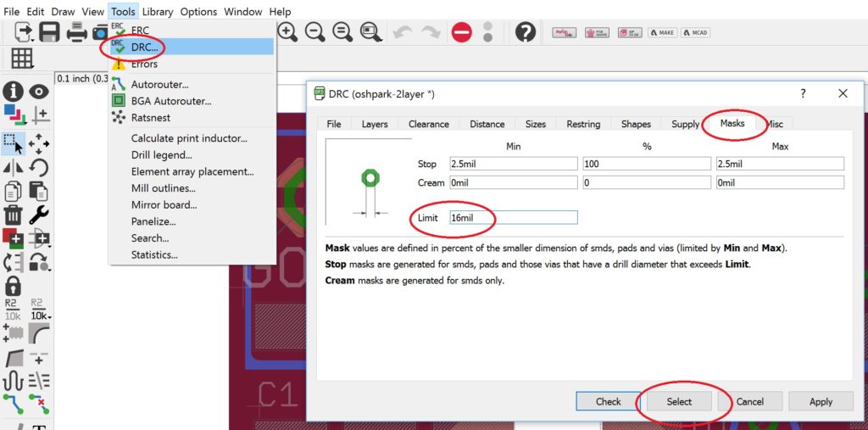Select the Mark (origin) tool
Viewport: 868px width, 430px height.
pos(39,115)
